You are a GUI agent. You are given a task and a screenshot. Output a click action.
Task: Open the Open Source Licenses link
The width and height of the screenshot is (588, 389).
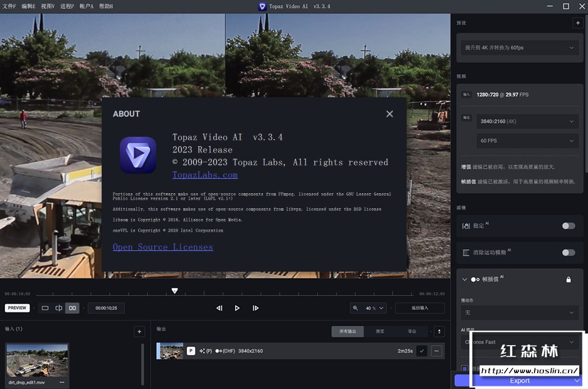point(163,247)
